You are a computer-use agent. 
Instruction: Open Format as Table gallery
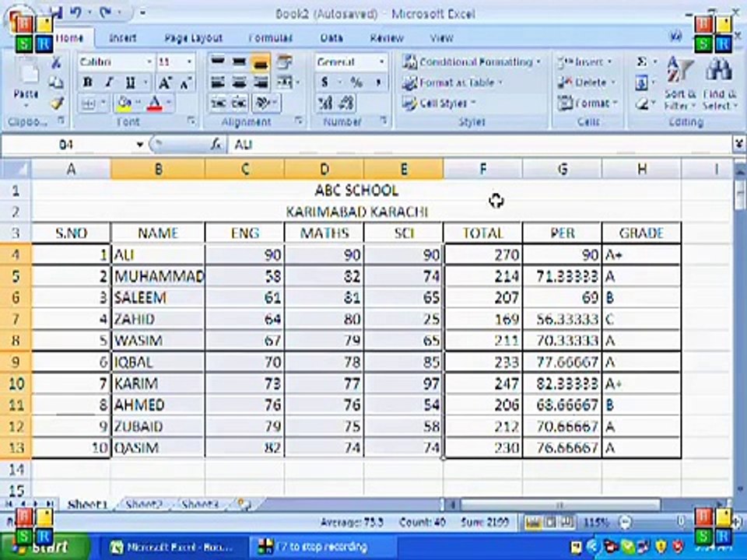(x=453, y=83)
